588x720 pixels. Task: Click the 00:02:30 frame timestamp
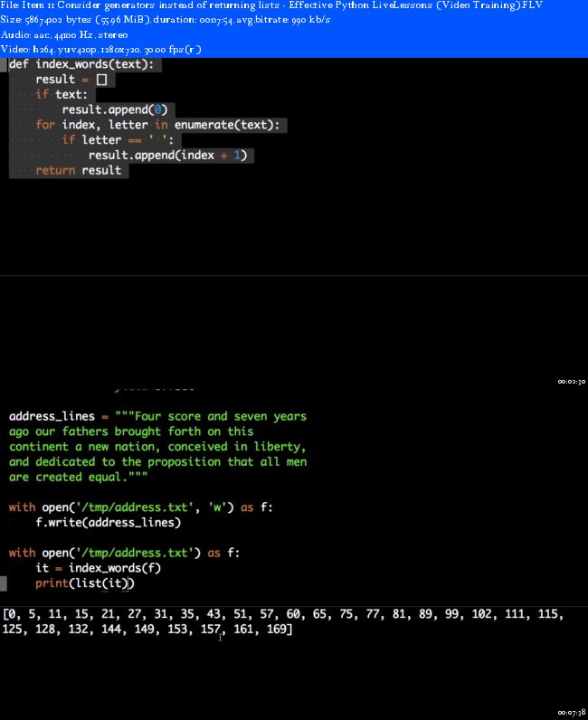572,382
